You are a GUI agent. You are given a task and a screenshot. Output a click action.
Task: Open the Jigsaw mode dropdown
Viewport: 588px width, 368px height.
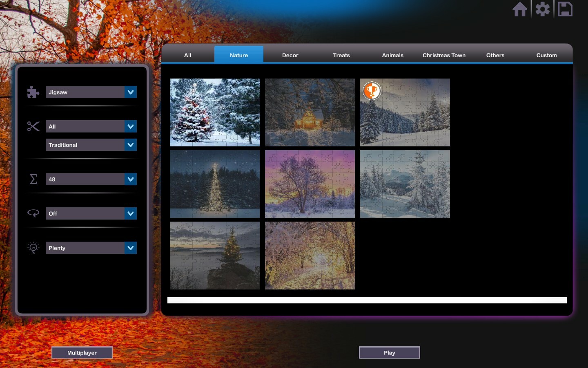point(130,92)
